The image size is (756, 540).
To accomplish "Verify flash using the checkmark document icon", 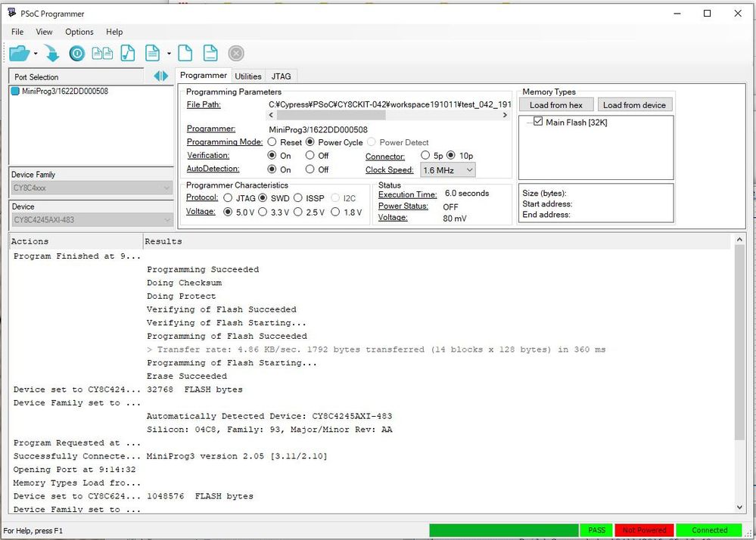I will [x=128, y=53].
